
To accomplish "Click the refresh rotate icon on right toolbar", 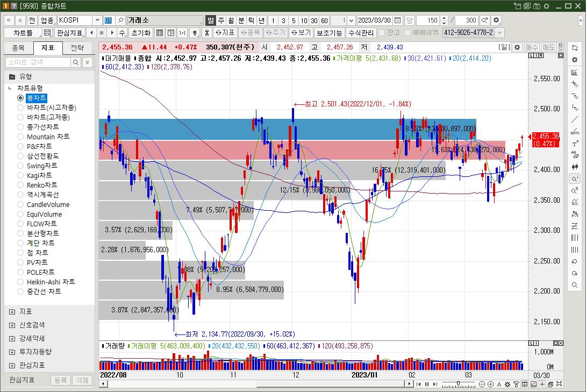I will pyautogui.click(x=575, y=48).
